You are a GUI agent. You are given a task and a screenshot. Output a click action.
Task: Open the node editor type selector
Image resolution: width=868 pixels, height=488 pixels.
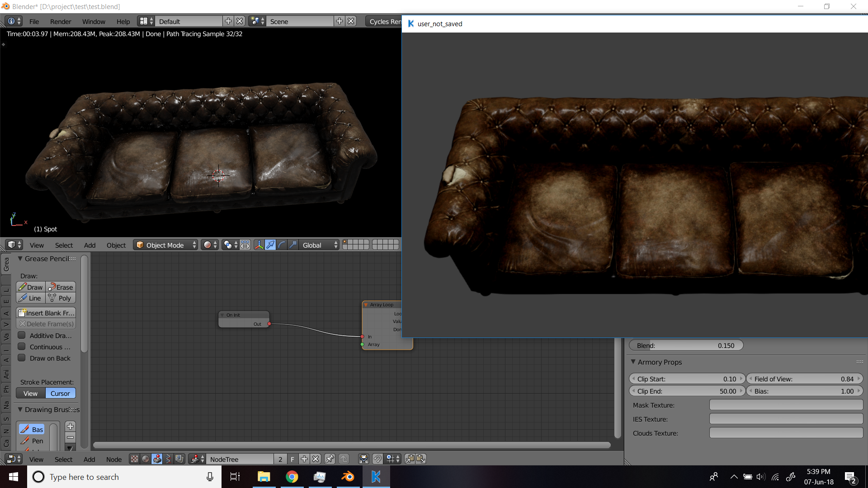pyautogui.click(x=14, y=459)
